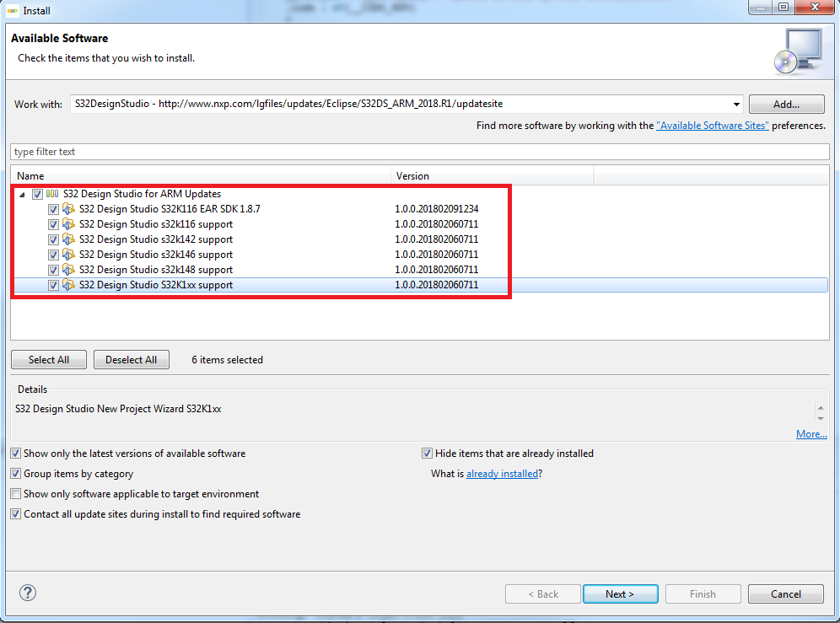The height and width of the screenshot is (623, 840).
Task: Toggle the s32k142 support checkbox
Action: point(53,239)
